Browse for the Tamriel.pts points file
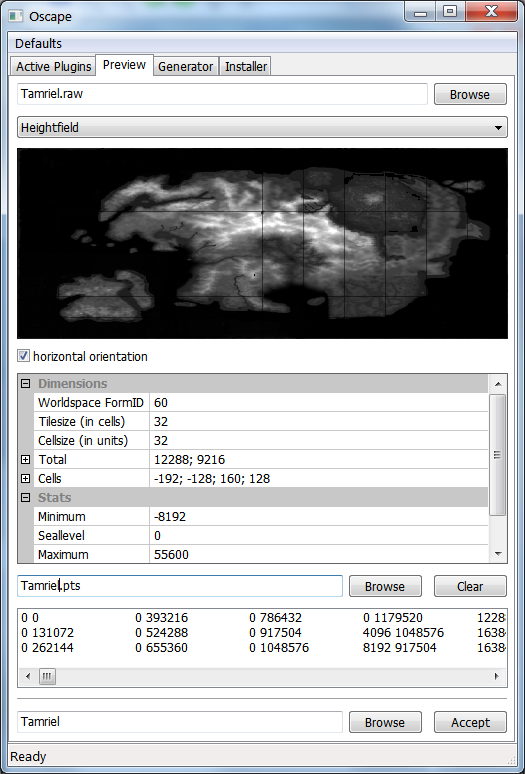 pyautogui.click(x=385, y=586)
